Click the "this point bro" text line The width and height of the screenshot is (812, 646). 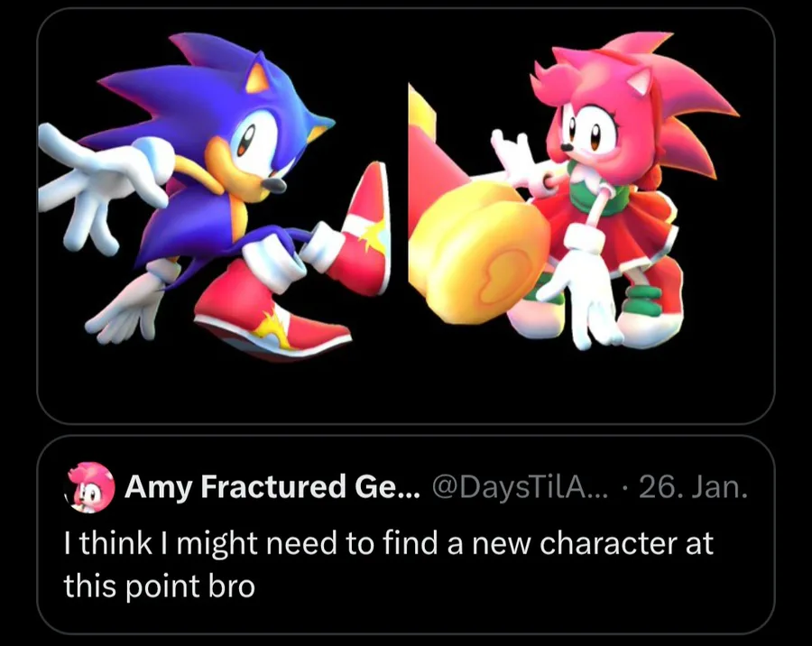point(159,586)
